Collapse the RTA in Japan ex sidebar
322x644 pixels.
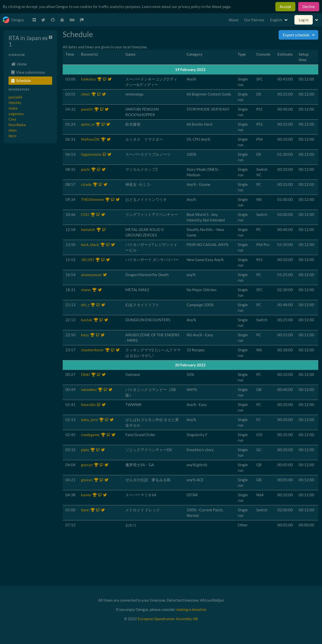[50, 37]
